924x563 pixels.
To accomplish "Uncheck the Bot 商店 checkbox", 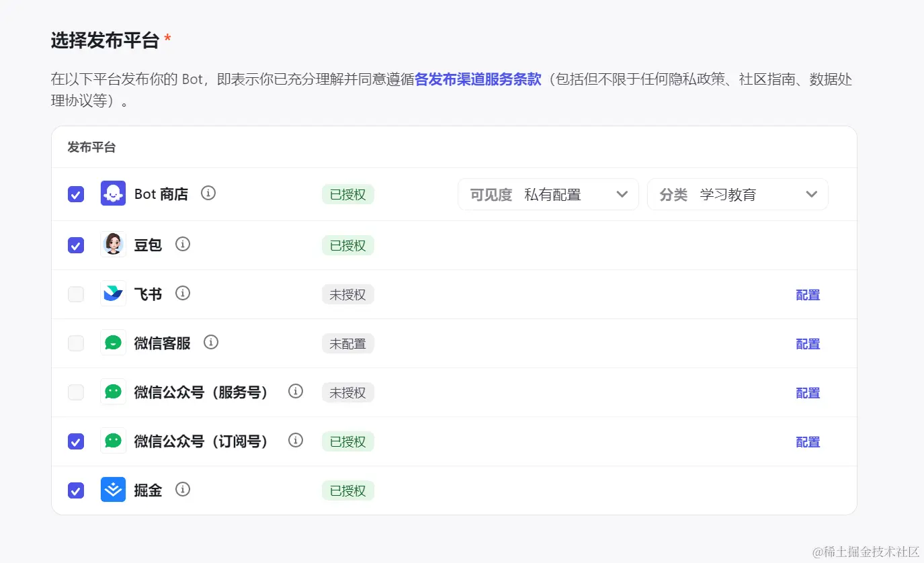I will coord(76,194).
